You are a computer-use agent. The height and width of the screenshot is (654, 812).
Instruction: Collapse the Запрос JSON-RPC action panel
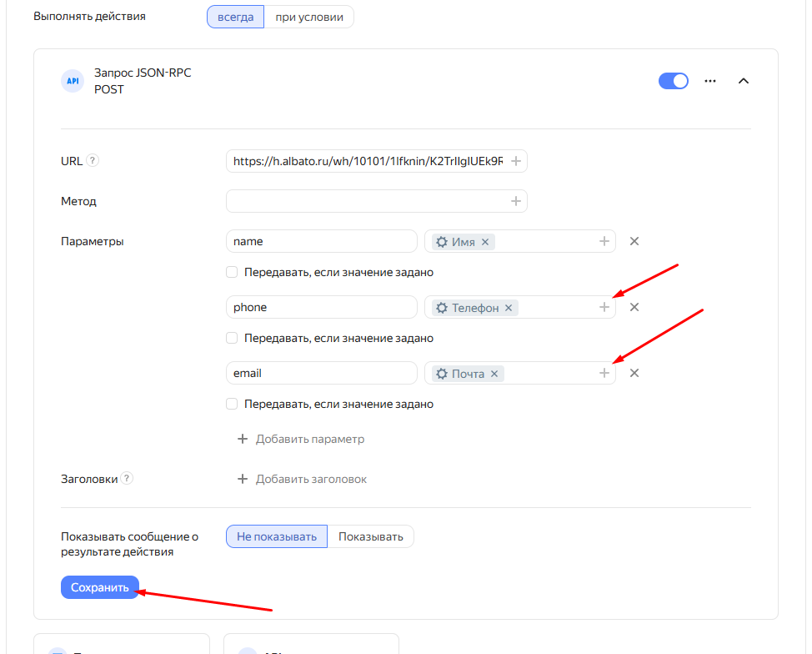click(x=744, y=81)
